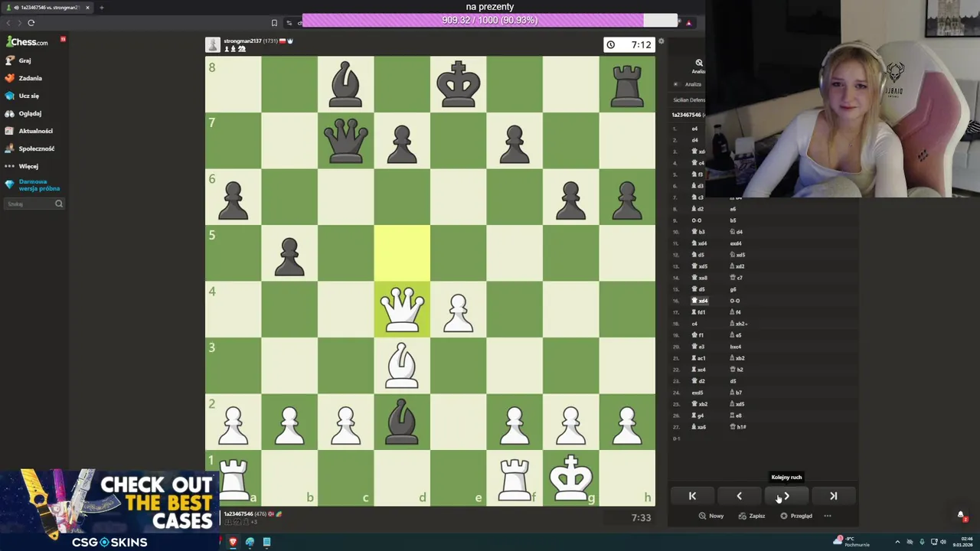The width and height of the screenshot is (980, 551).
Task: Click the bookmark icon in address bar
Action: click(x=274, y=23)
